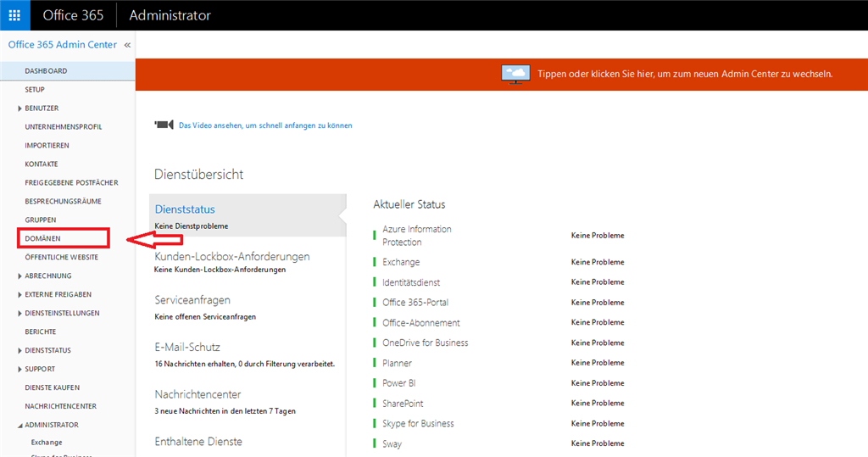
Task: Expand the Support section arrow
Action: tap(20, 370)
